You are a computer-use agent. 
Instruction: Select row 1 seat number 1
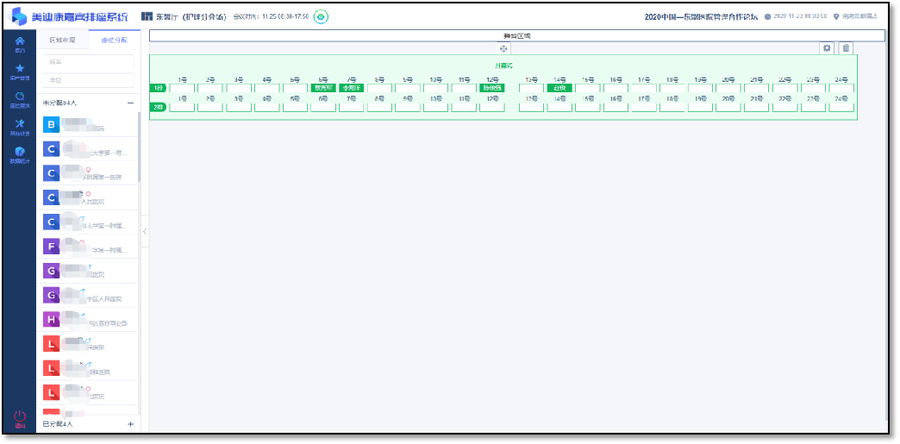coord(182,88)
